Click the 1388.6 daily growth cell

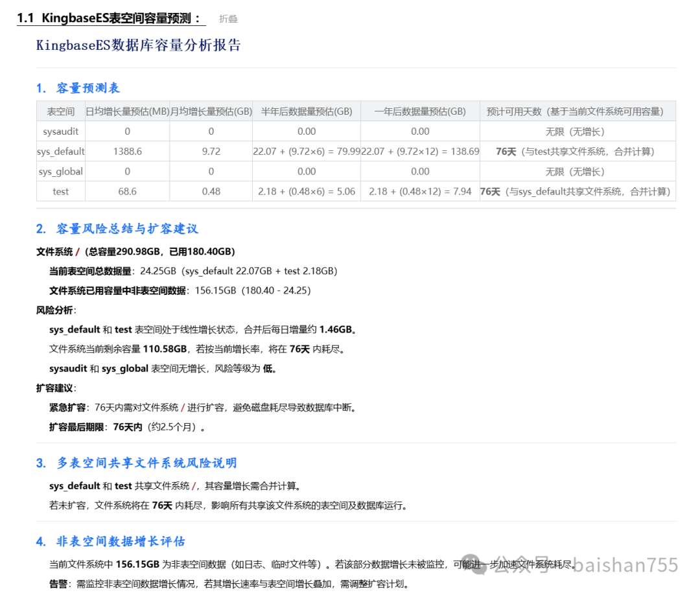tap(127, 152)
